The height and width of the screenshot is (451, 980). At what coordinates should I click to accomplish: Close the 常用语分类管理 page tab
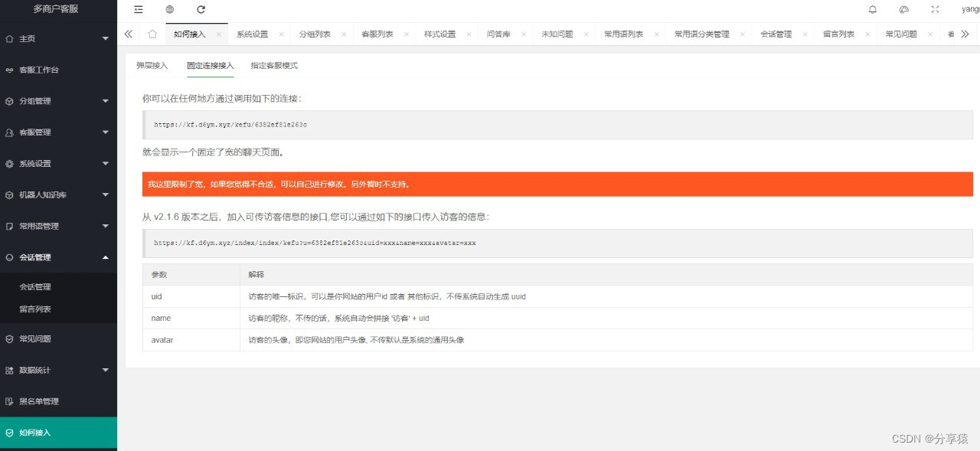[743, 34]
